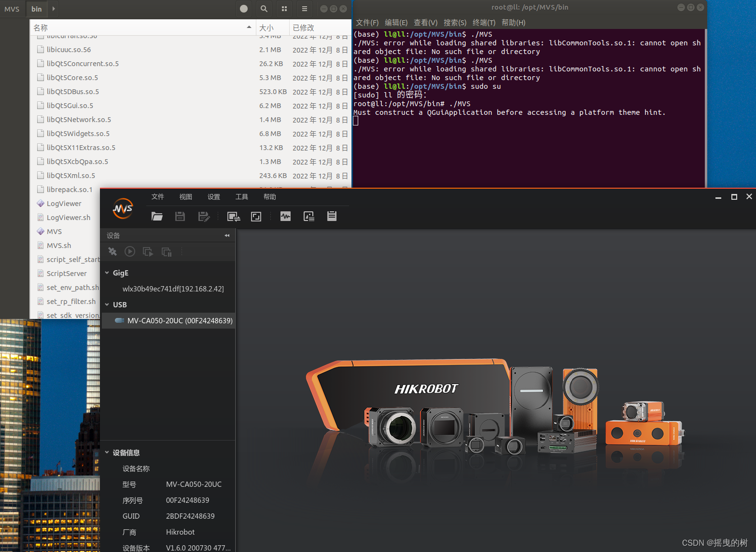Open the 文件 menu in MVS
This screenshot has width=756, height=552.
pos(158,196)
